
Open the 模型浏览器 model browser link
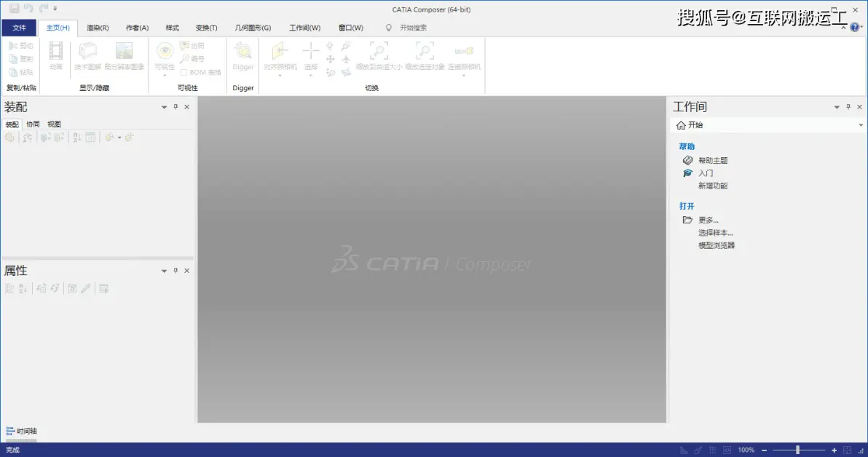point(717,246)
